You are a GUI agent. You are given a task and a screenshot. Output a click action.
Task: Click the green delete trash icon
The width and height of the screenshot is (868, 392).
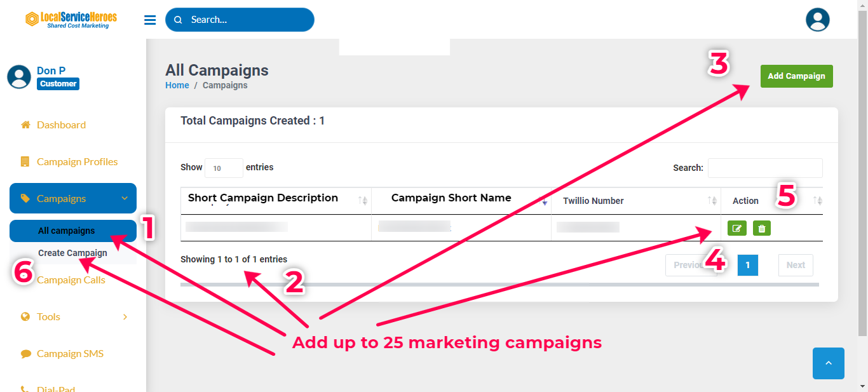coord(762,228)
